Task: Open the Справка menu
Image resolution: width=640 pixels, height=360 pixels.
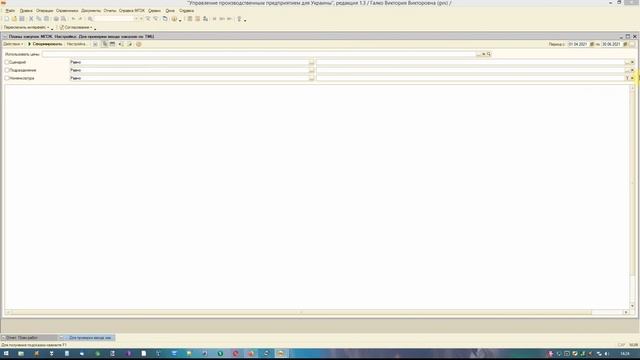Action: [187, 11]
